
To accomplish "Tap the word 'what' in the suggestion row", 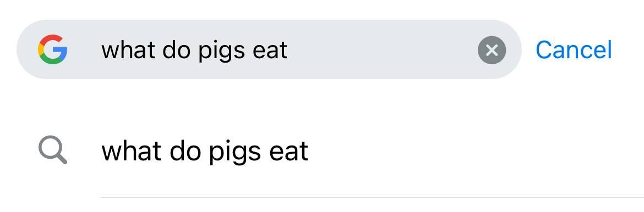I will 131,150.
